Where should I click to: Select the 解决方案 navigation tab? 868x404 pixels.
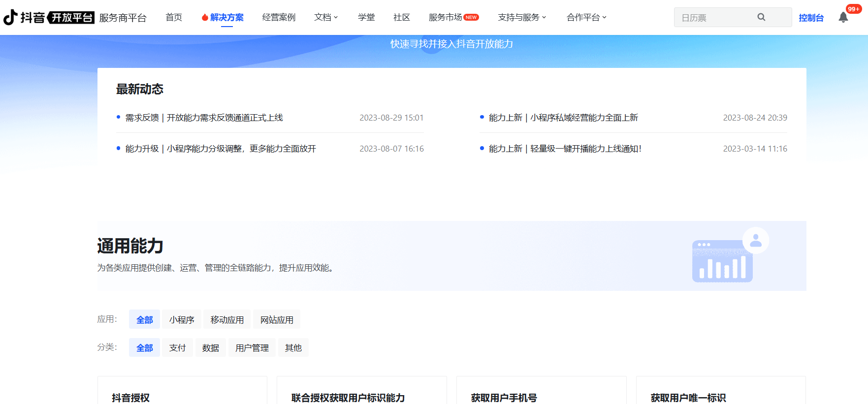226,17
